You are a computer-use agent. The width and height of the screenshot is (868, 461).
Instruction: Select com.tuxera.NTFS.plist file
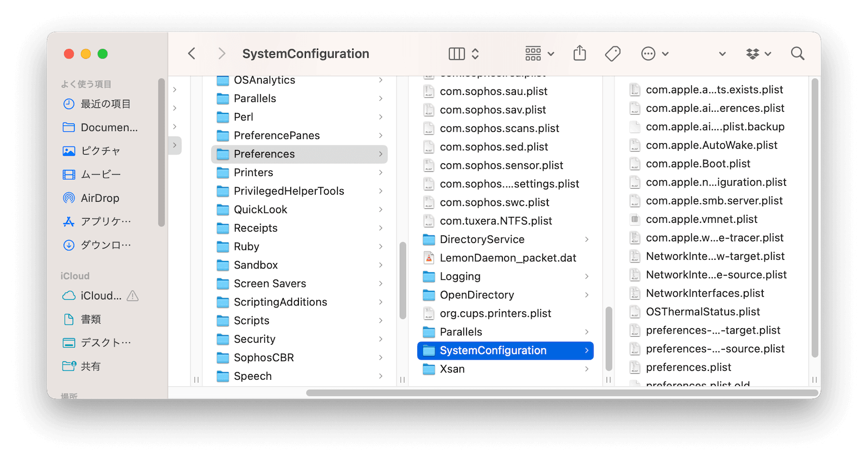(x=506, y=221)
